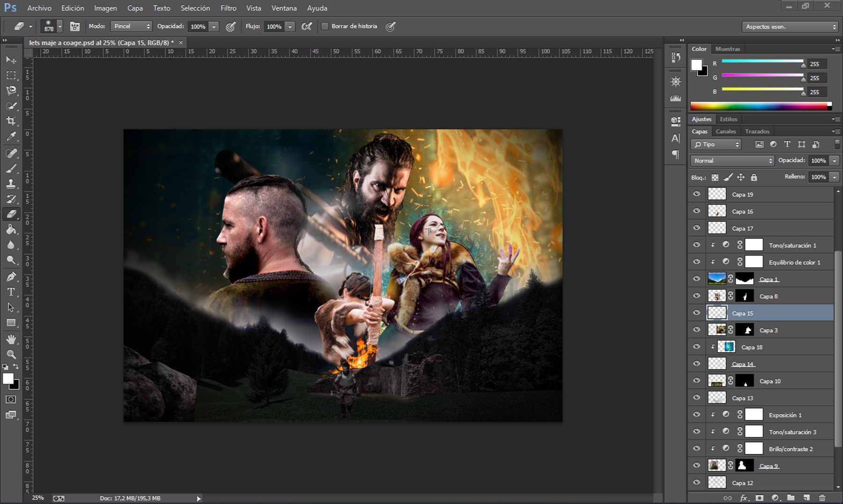This screenshot has width=843, height=504.
Task: Open the Normal blend mode dropdown
Action: [732, 161]
